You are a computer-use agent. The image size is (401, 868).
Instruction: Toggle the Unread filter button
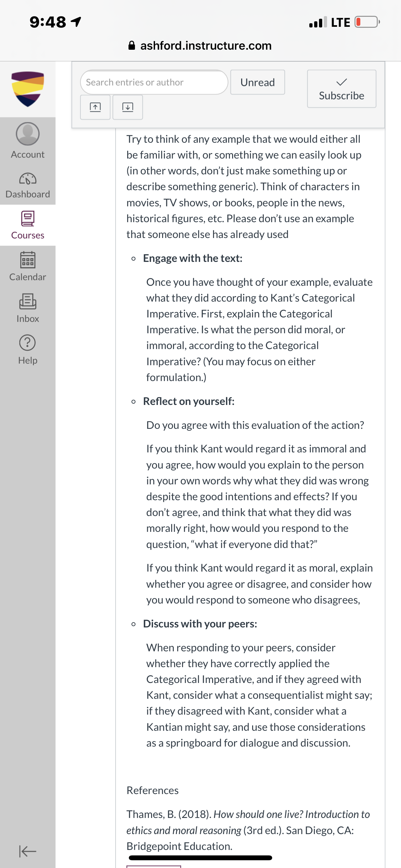tap(258, 82)
